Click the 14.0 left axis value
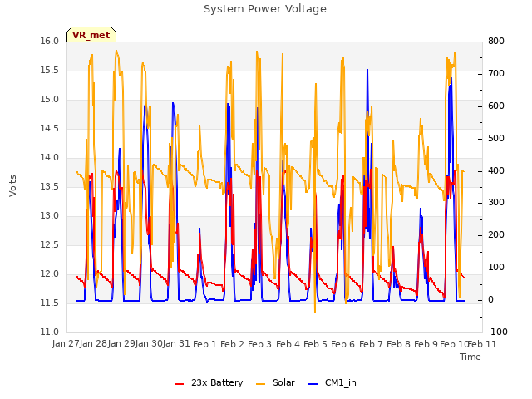 coord(50,158)
